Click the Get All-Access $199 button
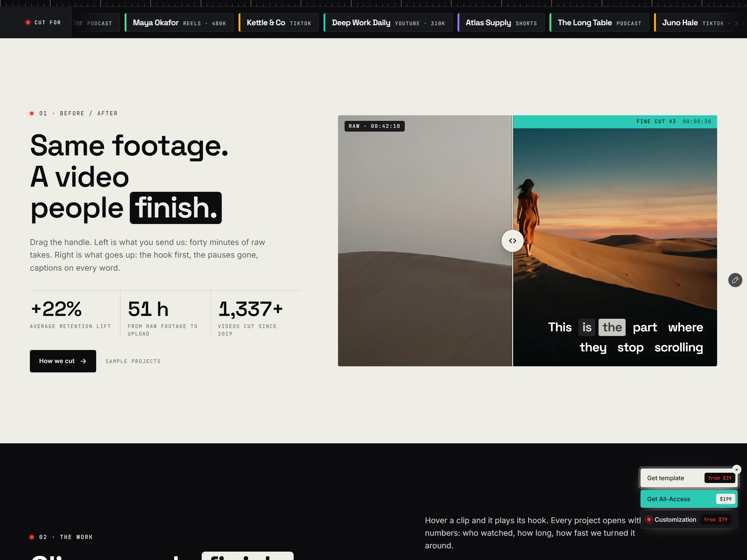Screen dimensions: 747x560 point(689,499)
